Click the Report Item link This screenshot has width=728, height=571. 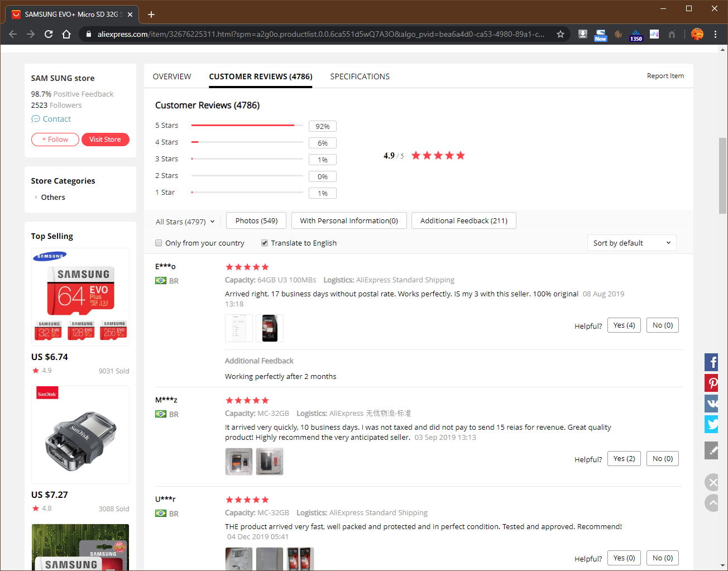pos(665,76)
